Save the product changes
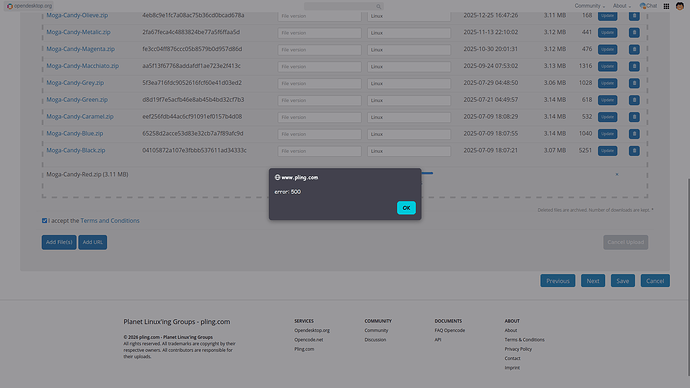690x388 pixels. click(x=623, y=281)
